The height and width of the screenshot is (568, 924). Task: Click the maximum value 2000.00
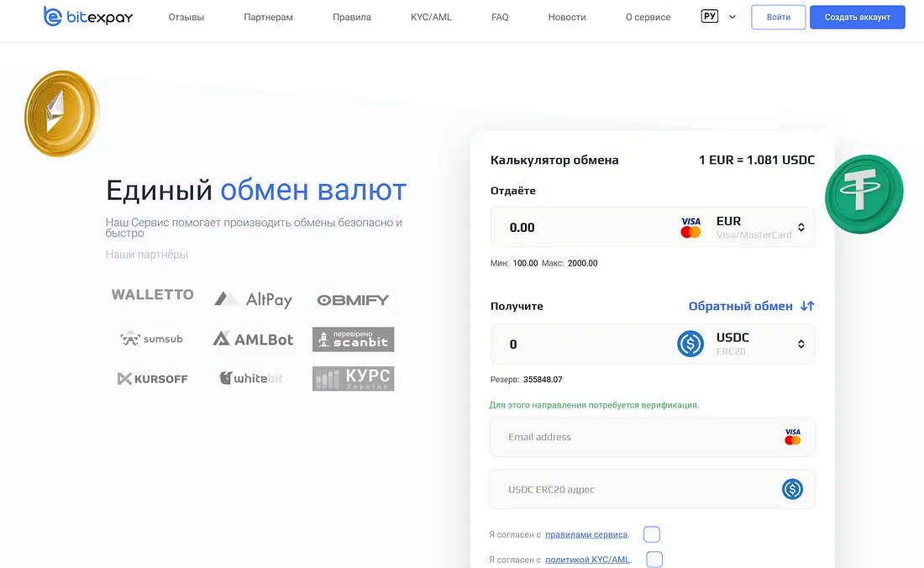(x=582, y=263)
